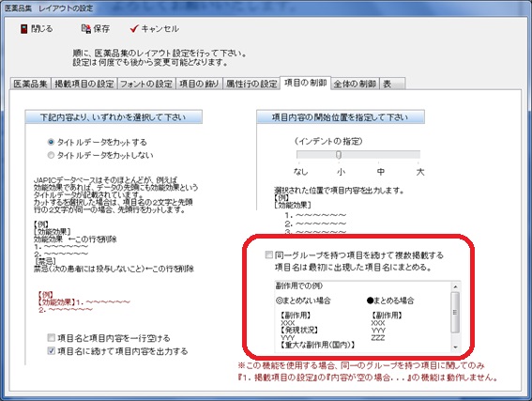Click the example box scroll-up arrow

tap(455, 287)
